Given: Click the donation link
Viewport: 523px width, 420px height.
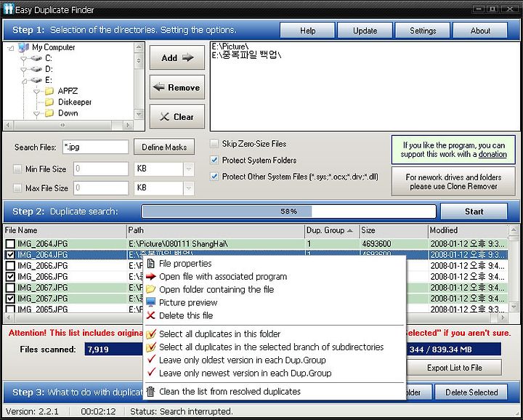Looking at the screenshot, I should (492, 154).
